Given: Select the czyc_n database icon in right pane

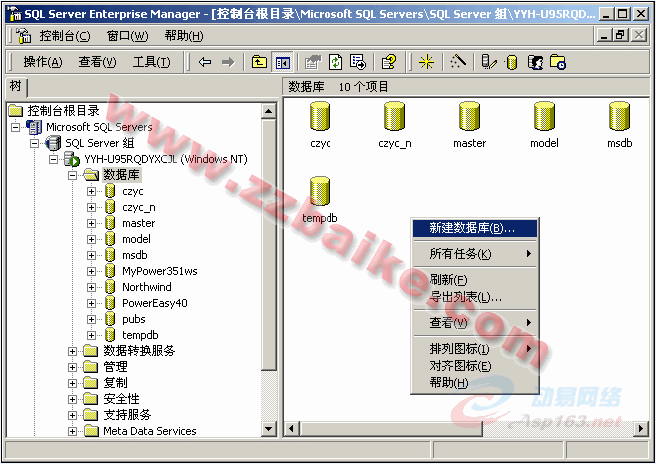Looking at the screenshot, I should (395, 116).
